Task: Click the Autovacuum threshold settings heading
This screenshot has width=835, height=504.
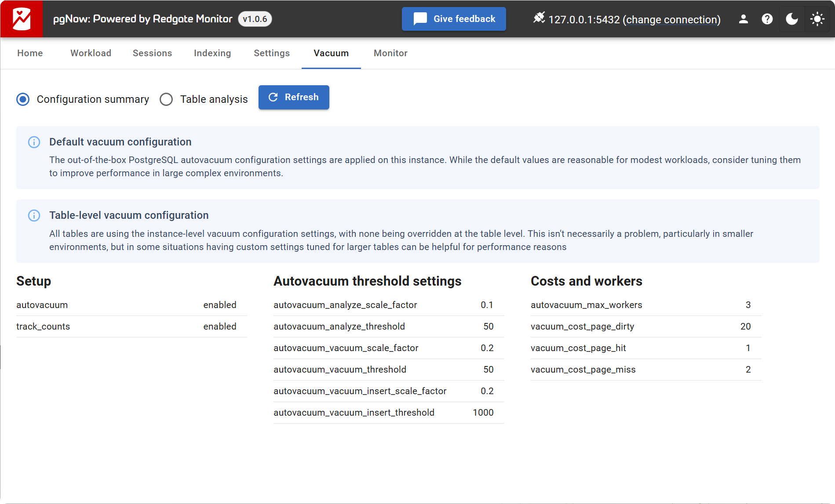Action: point(368,281)
